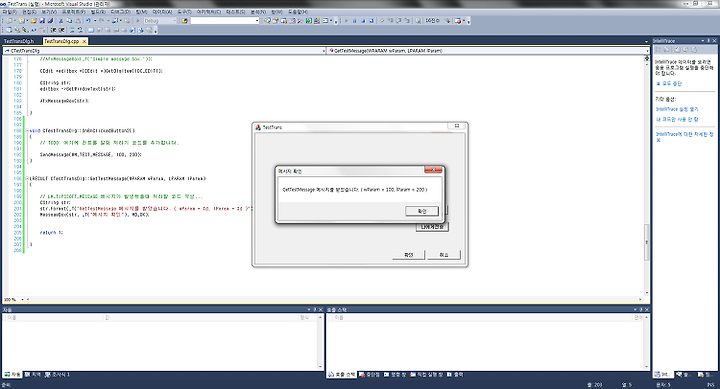Image resolution: width=720 pixels, height=389 pixels.
Task: Click the Cut scissors icon
Action: pyautogui.click(x=61, y=21)
